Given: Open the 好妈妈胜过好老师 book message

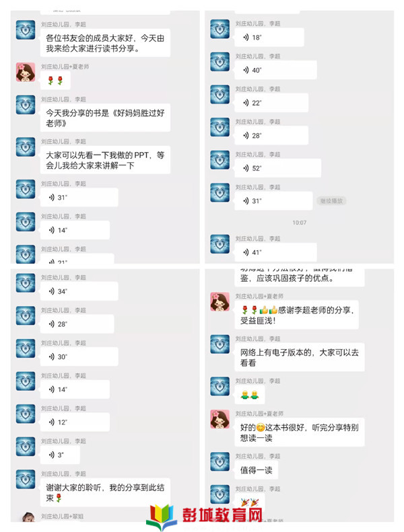Looking at the screenshot, I should point(105,118).
